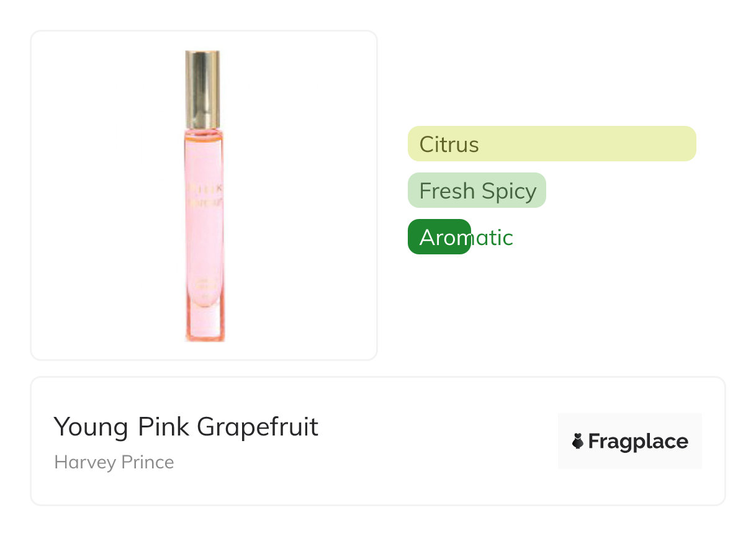
Task: Open the Harvey Prince brand link
Action: pyautogui.click(x=114, y=462)
